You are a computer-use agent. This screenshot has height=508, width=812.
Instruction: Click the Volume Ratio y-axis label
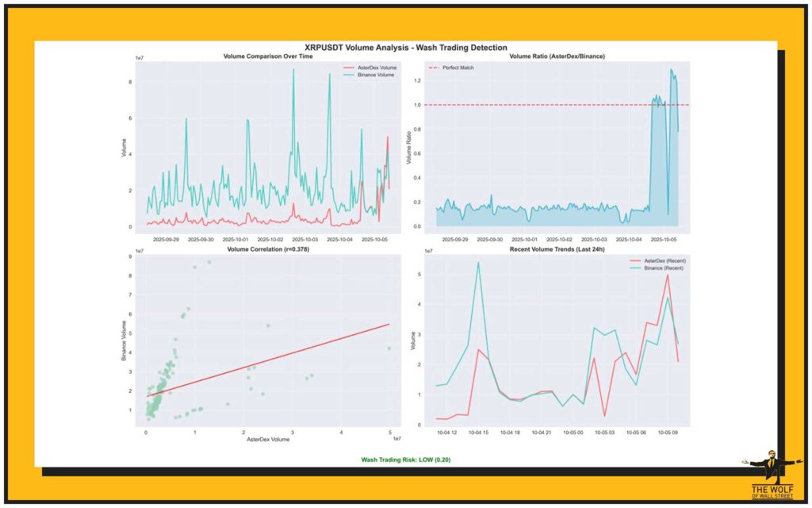(x=411, y=147)
